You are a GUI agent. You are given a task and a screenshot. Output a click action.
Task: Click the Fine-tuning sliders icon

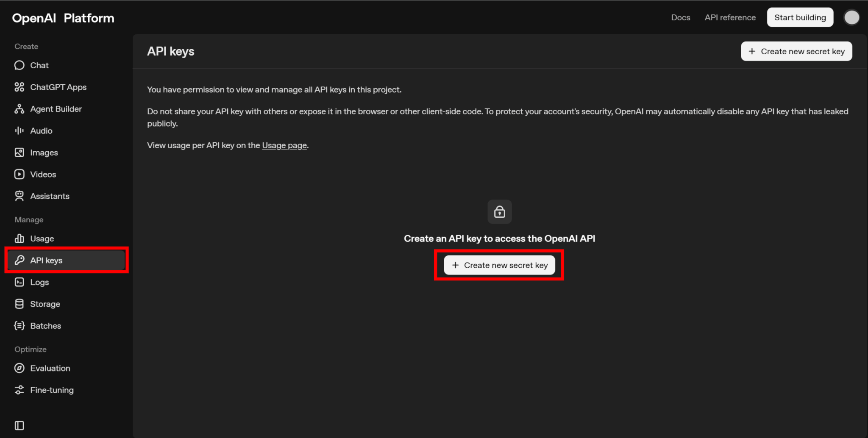point(19,390)
